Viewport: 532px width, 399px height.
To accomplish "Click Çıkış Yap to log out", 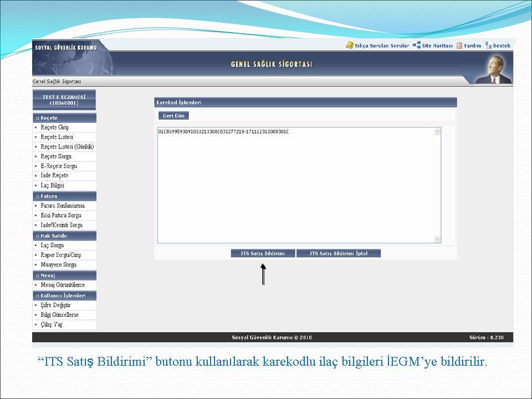I will tap(52, 325).
